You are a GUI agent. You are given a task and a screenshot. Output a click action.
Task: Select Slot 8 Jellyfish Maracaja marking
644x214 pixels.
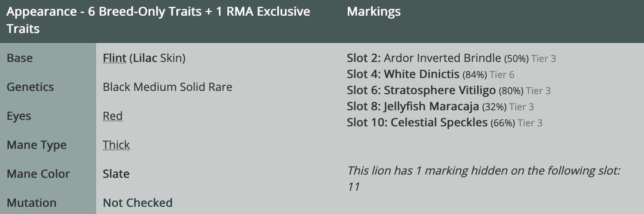click(431, 106)
